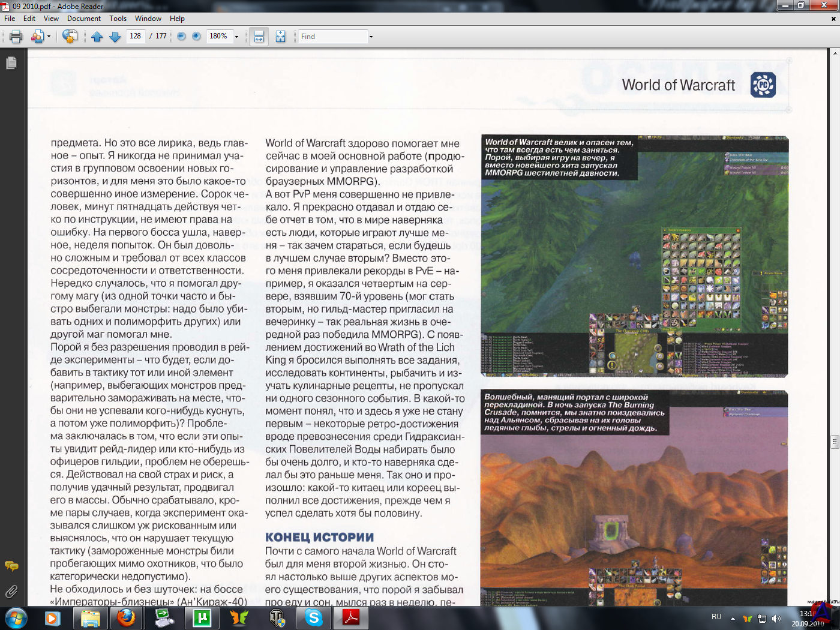Open the Tools menu
This screenshot has height=630, width=840.
(x=118, y=19)
